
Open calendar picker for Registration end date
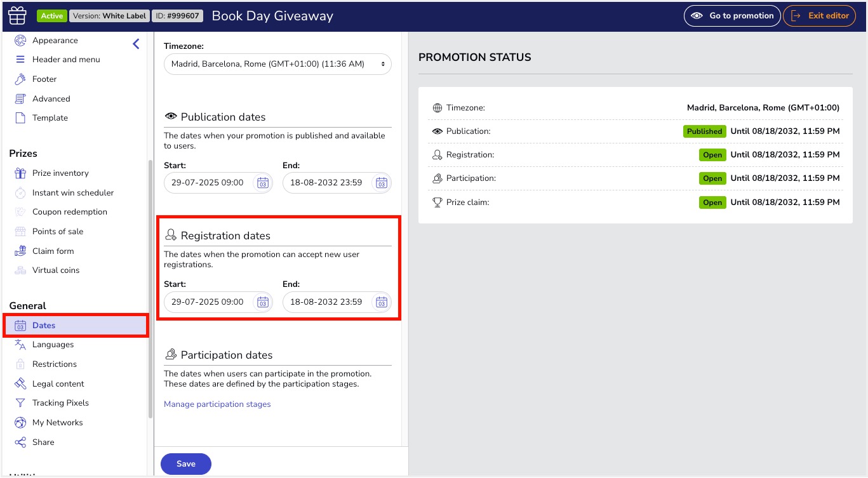pos(381,302)
